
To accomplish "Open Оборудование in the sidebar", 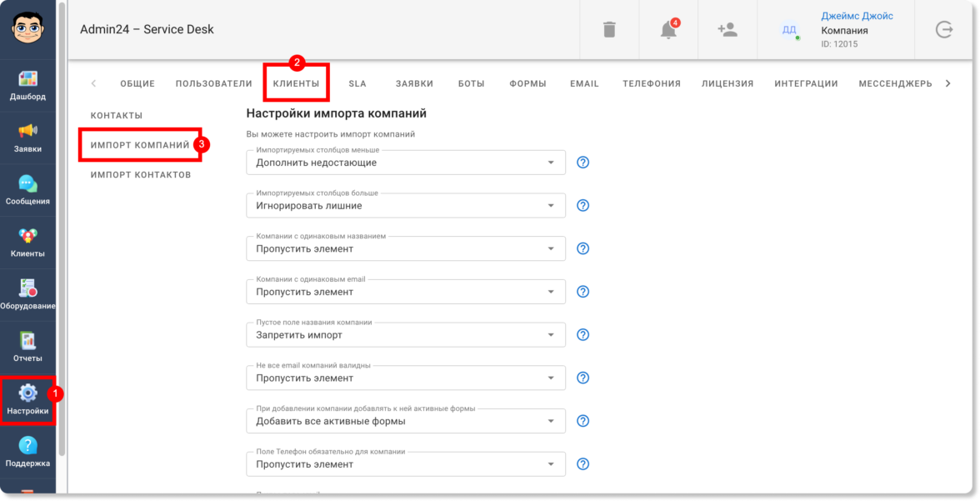I will pyautogui.click(x=27, y=296).
